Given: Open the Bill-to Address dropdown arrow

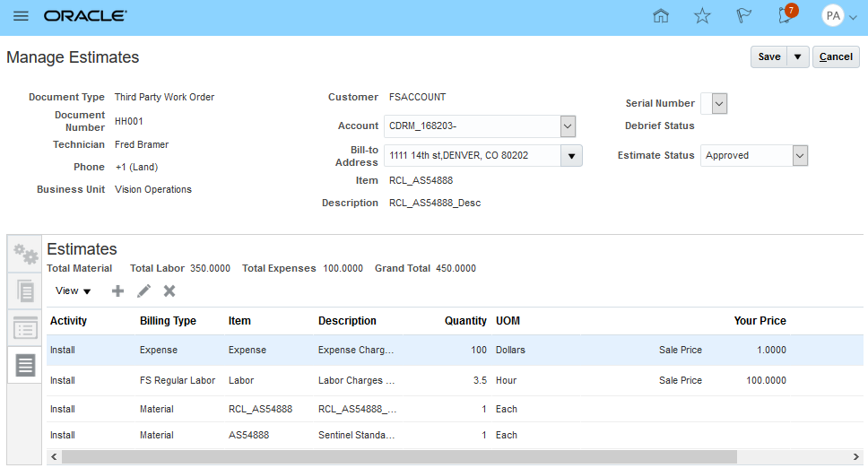Looking at the screenshot, I should click(x=571, y=155).
